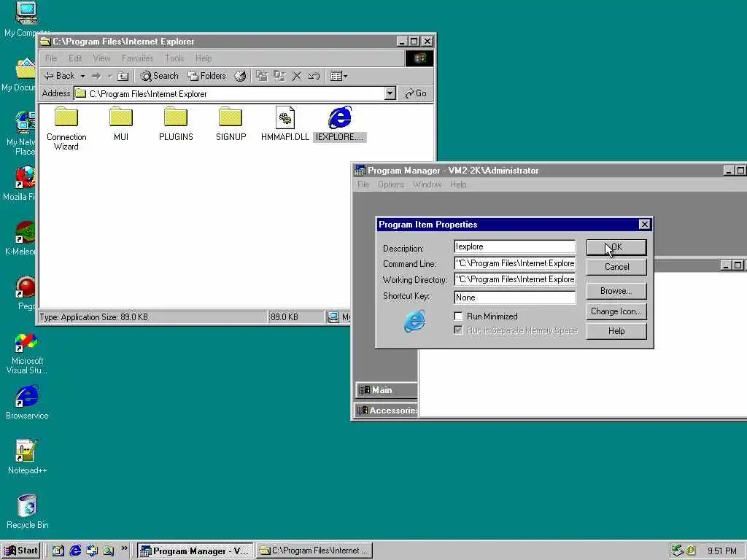Select the IEXPLORE application icon

[x=340, y=117]
